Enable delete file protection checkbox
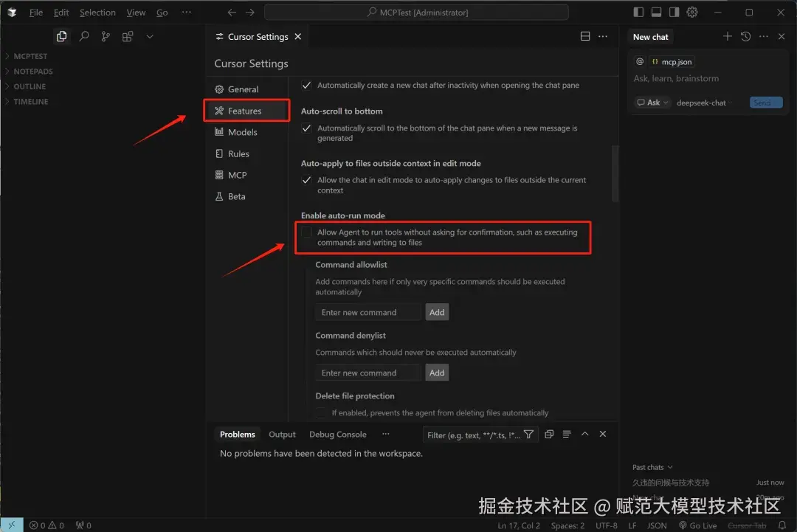Image resolution: width=797 pixels, height=532 pixels. pos(321,412)
